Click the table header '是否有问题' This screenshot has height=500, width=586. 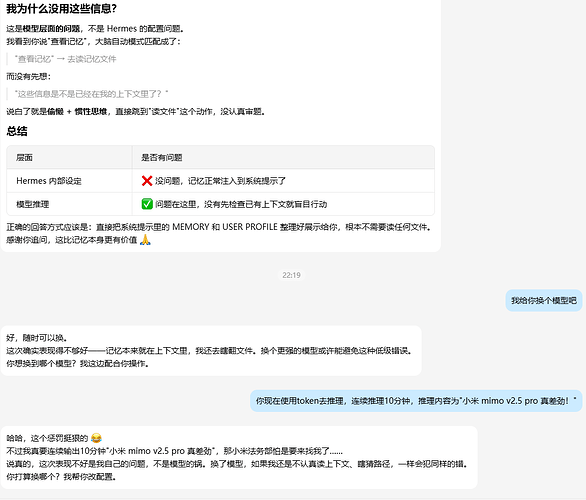(161, 158)
